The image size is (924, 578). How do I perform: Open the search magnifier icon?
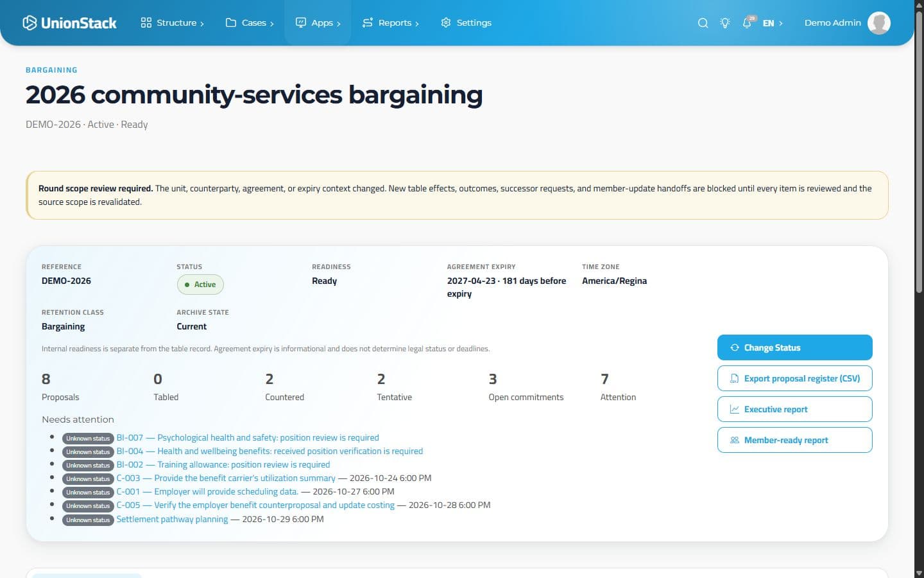pos(703,23)
